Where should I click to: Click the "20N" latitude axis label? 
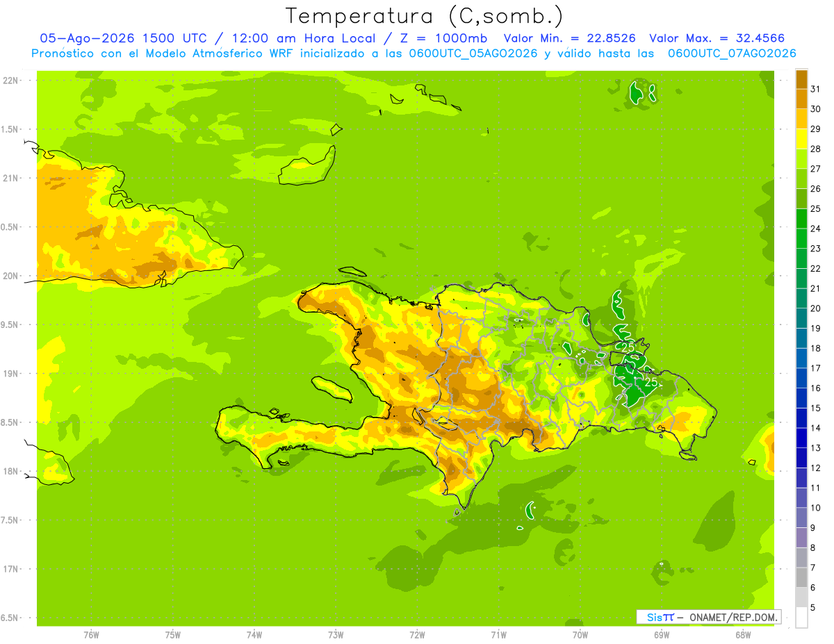11,276
